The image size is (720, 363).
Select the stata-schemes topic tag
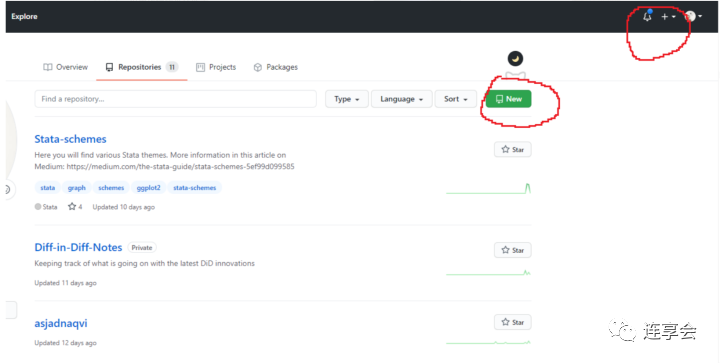coord(195,188)
